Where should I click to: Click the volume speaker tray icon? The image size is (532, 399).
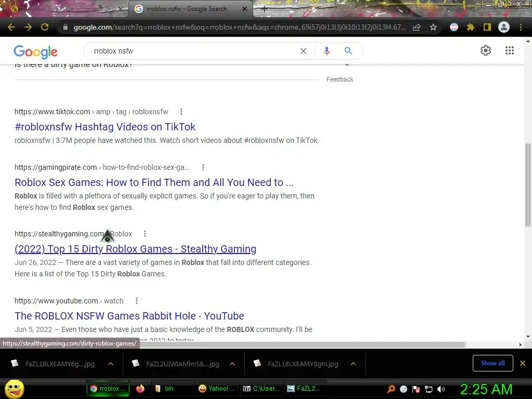pos(441,389)
